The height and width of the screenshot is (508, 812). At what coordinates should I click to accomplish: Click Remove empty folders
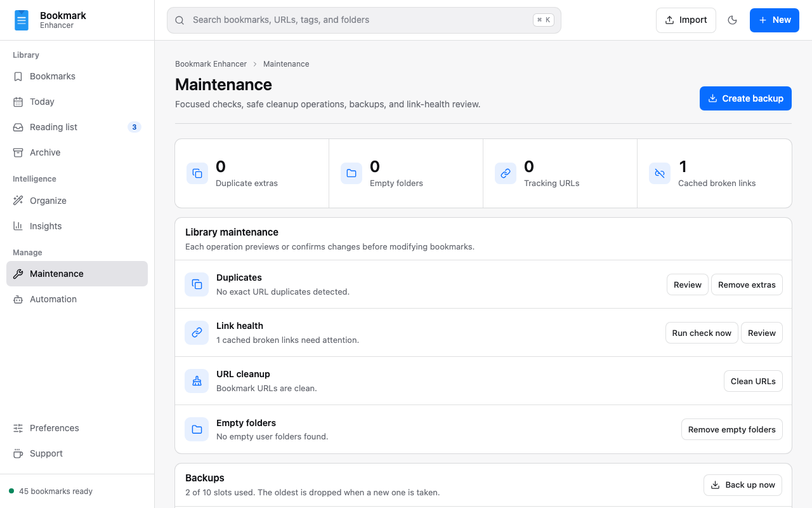[732, 429]
